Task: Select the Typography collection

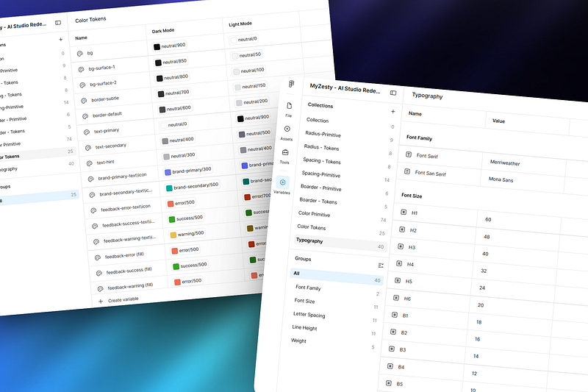Action: coord(339,243)
